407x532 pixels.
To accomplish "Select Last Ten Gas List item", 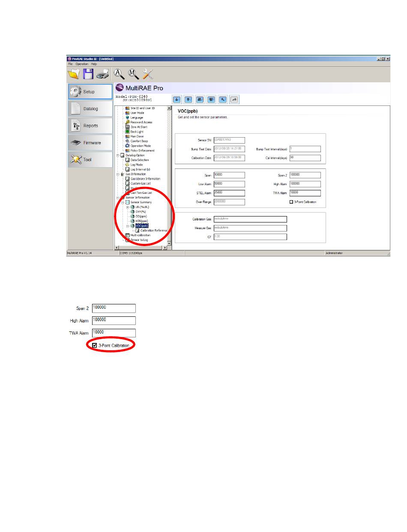I will pos(141,193).
